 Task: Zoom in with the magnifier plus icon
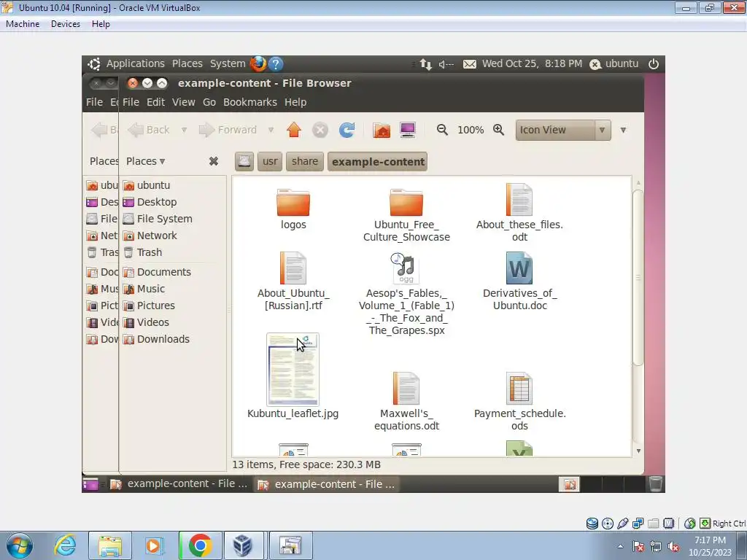(x=498, y=130)
